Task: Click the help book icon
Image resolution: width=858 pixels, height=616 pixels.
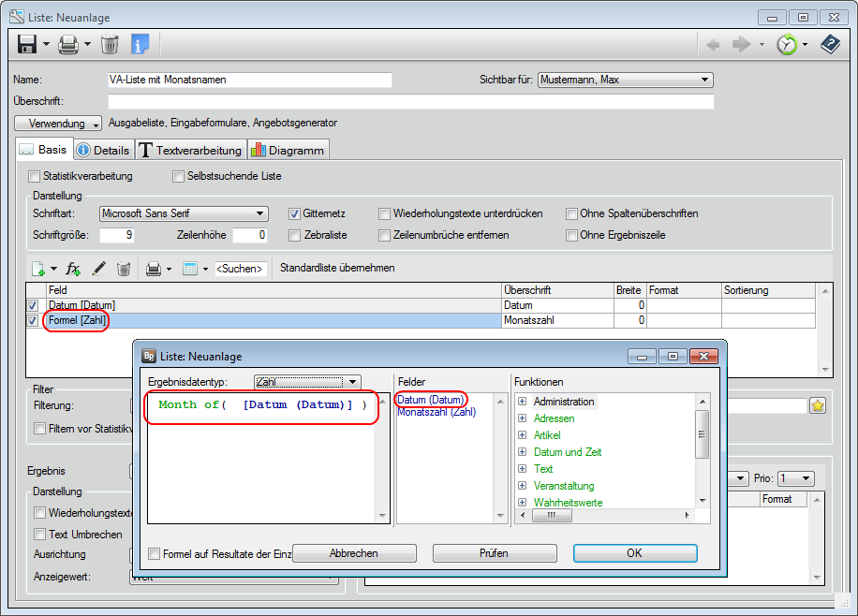Action: 830,44
